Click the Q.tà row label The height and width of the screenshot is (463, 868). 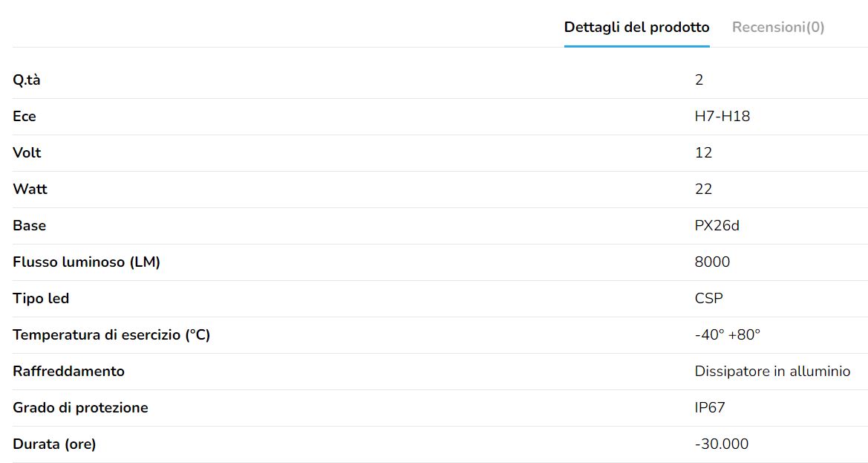27,80
